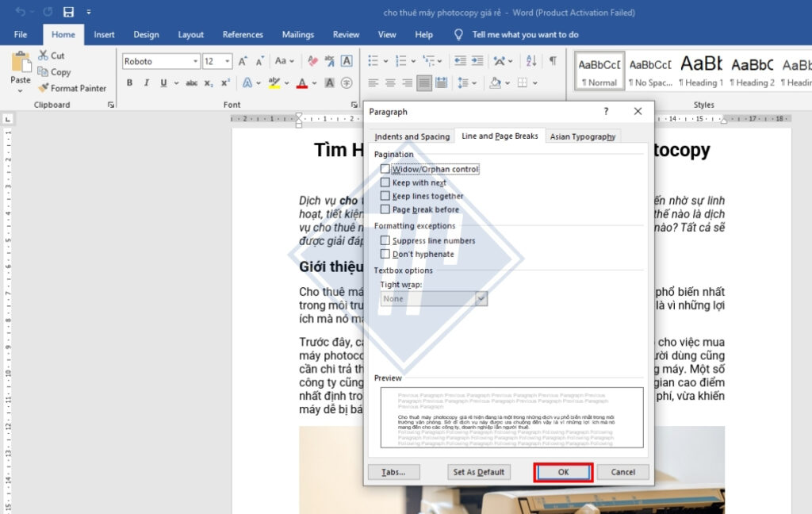Align text left

pos(373,82)
